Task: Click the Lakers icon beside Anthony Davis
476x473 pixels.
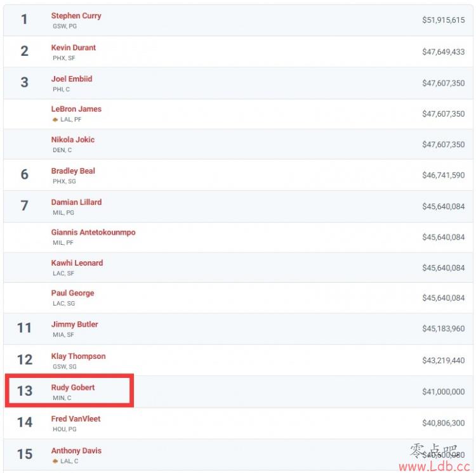Action: click(55, 461)
